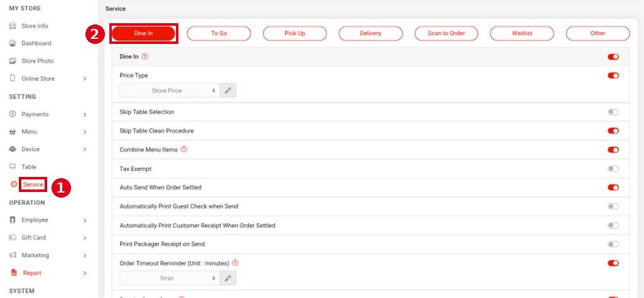The image size is (644, 298).
Task: Click pencil edit icon for Price Type
Action: click(x=228, y=90)
